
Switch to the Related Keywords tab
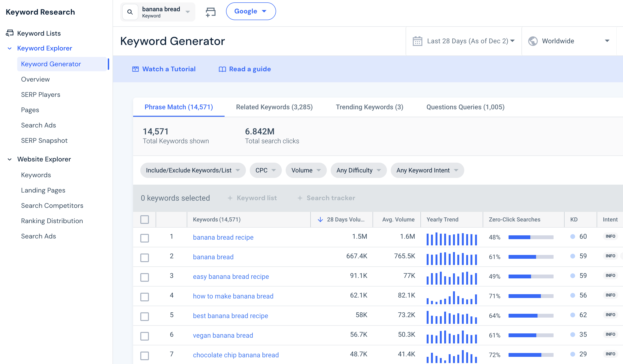274,107
